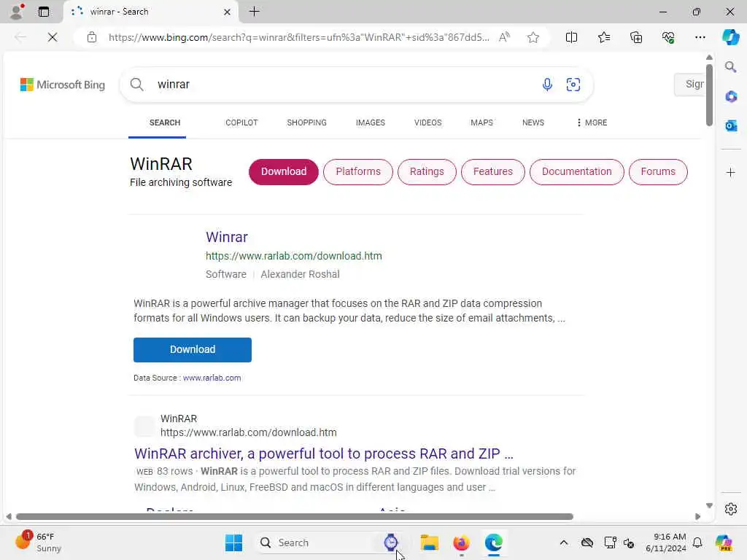
Task: Open Outlook in the sidebar
Action: [x=731, y=125]
